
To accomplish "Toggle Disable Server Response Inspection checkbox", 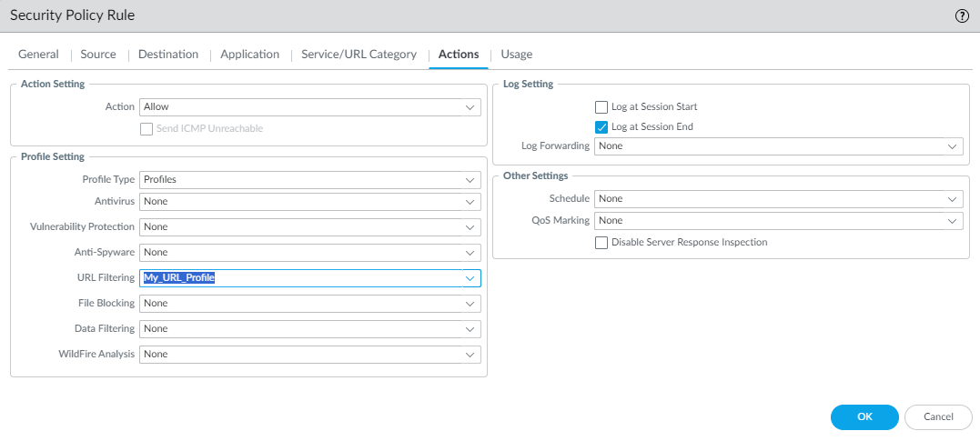I will point(601,243).
